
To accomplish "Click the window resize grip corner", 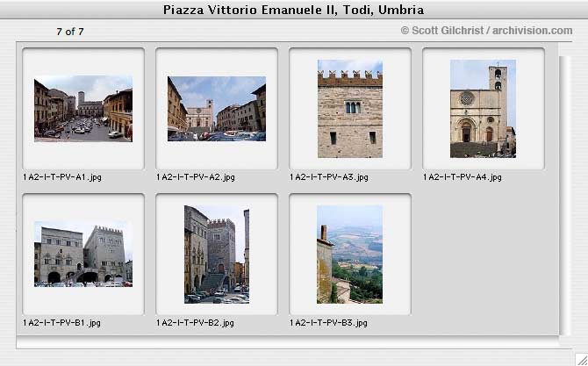I will pyautogui.click(x=582, y=360).
